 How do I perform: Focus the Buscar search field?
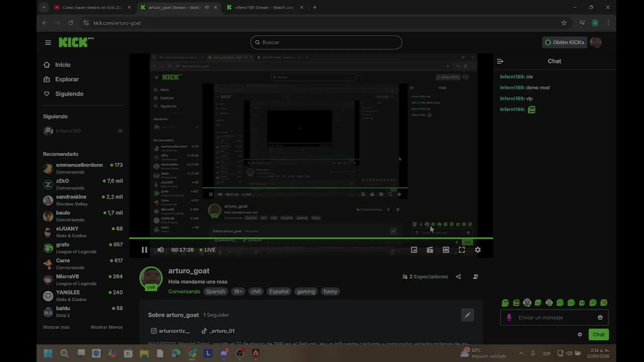click(x=326, y=42)
